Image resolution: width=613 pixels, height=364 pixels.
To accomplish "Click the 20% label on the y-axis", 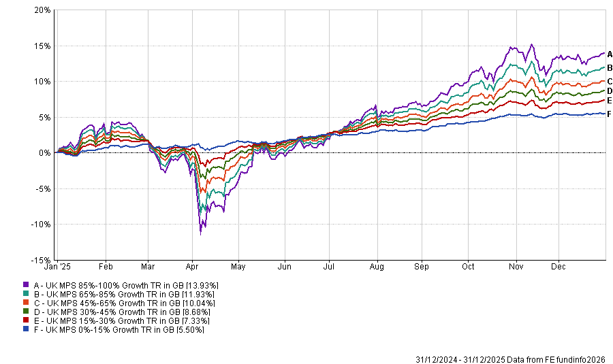I will 41,11.
